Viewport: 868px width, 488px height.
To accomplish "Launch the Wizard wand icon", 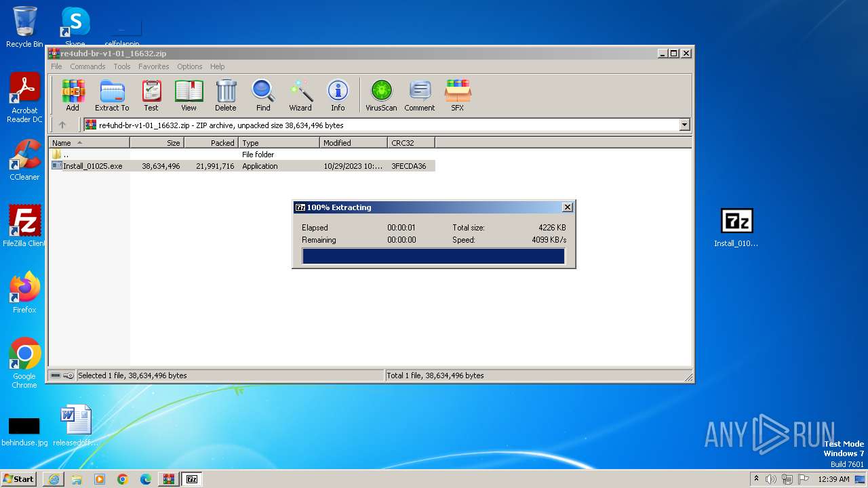I will click(300, 95).
